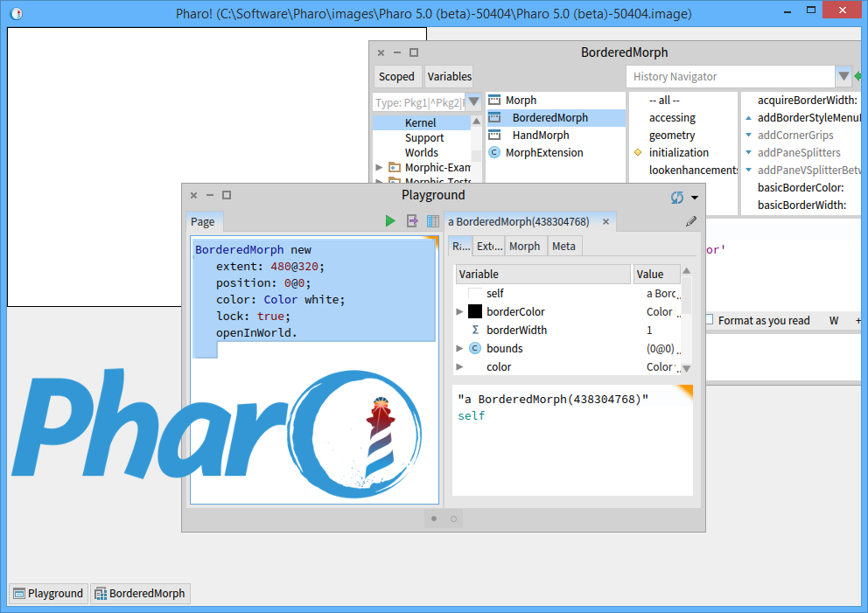Screen dimensions: 868x613
Task: Select the acquireBorderWidth: method
Action: (x=807, y=101)
